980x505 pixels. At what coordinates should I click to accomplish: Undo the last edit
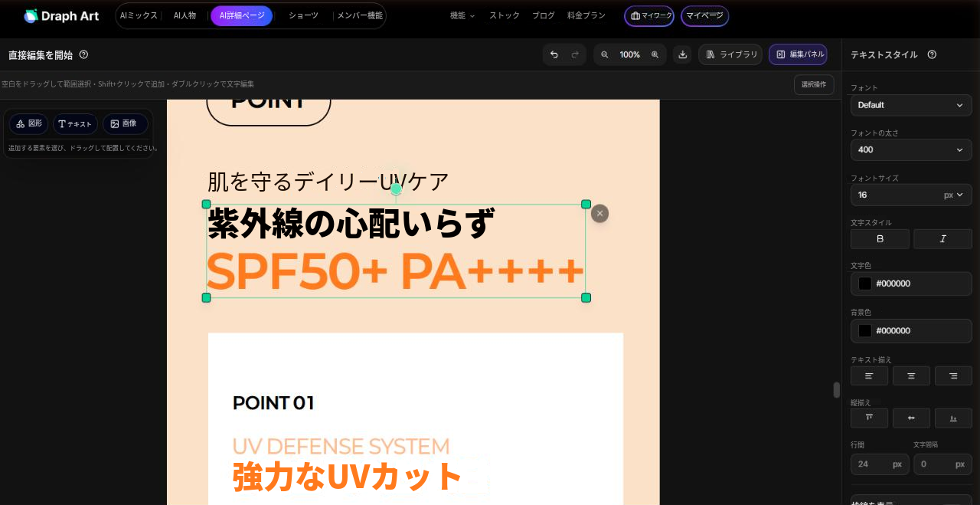pos(554,54)
